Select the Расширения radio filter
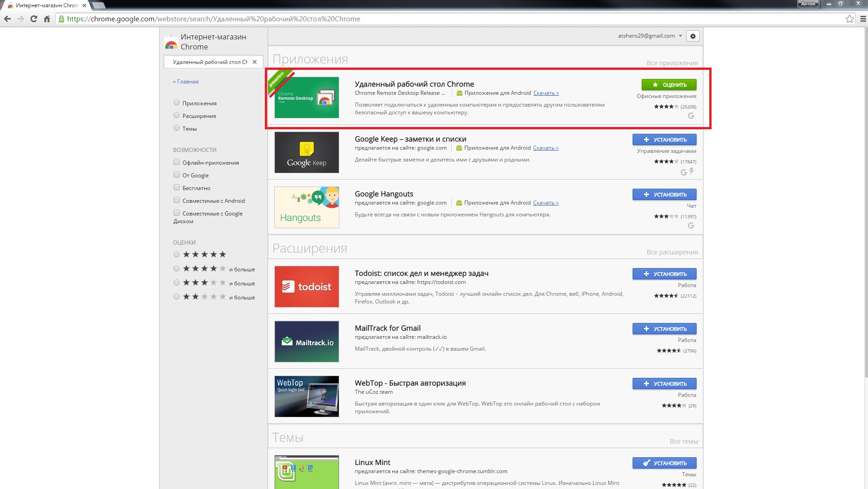The height and width of the screenshot is (489, 868). click(x=176, y=115)
